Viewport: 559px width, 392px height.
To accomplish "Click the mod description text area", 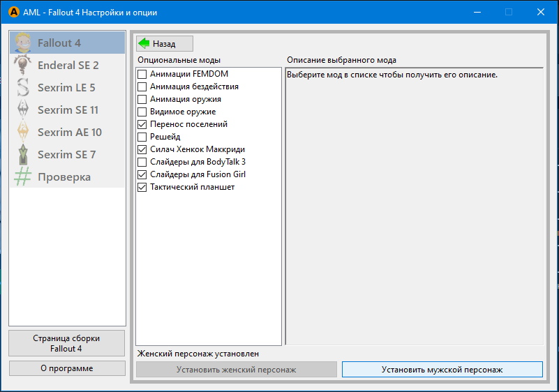I will point(414,209).
